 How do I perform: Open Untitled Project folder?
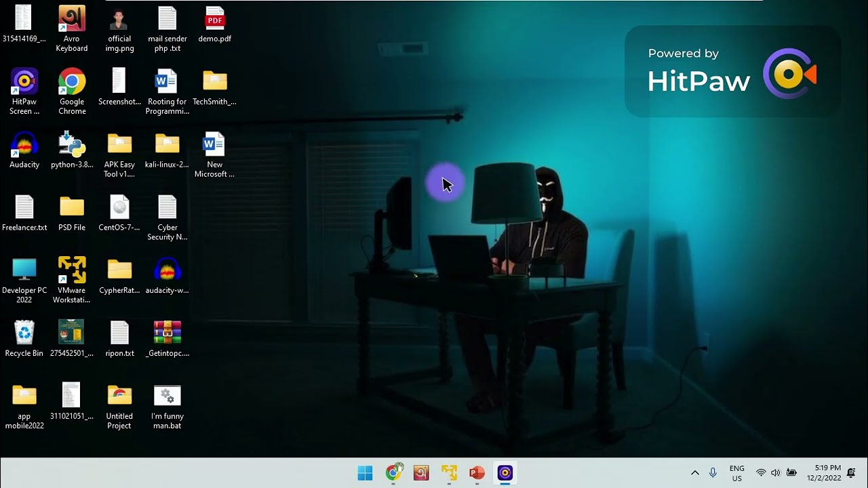tap(119, 406)
